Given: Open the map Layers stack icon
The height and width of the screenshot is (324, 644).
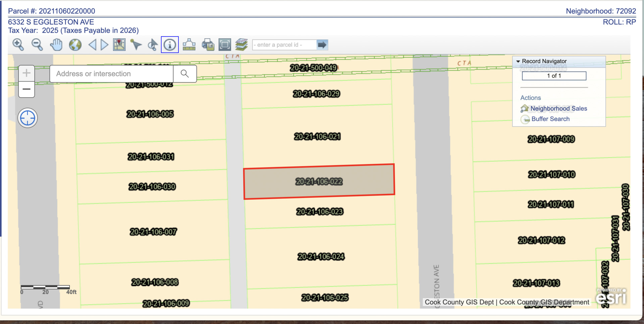Looking at the screenshot, I should click(241, 45).
